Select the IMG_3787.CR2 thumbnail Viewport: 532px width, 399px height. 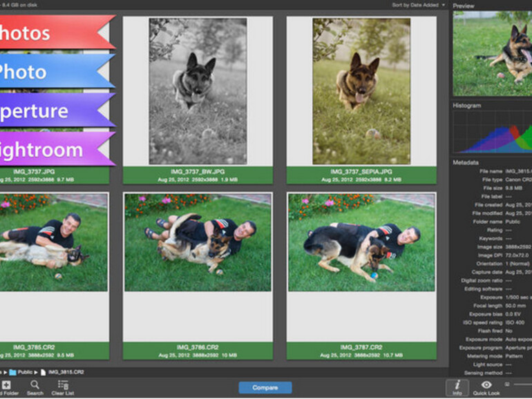pyautogui.click(x=361, y=242)
